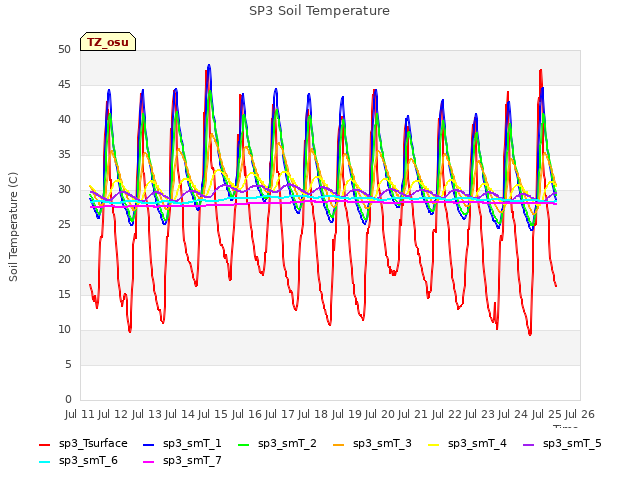The image size is (640, 480).
Task: Click the Jul 18 x-axis tick label
Action: (x=313, y=414)
